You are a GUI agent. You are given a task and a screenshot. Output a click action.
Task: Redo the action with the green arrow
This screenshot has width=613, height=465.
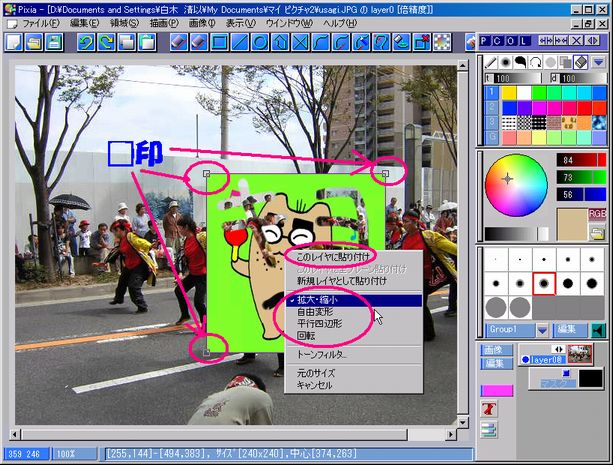[106, 42]
